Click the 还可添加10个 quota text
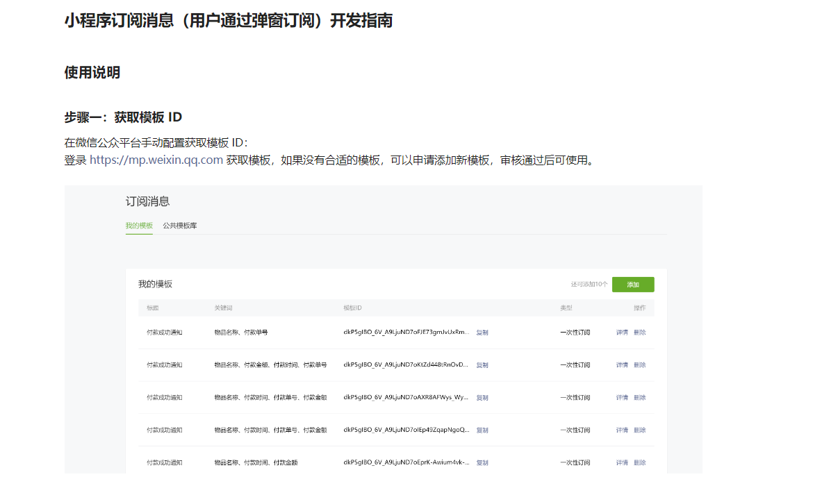The image size is (829, 504). pyautogui.click(x=589, y=284)
